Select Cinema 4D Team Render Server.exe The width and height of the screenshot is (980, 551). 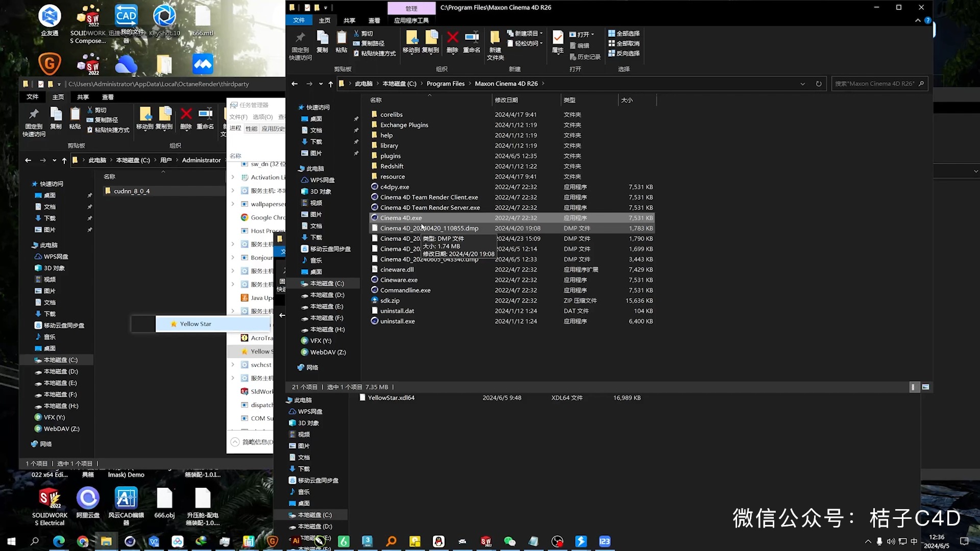pos(511,208)
